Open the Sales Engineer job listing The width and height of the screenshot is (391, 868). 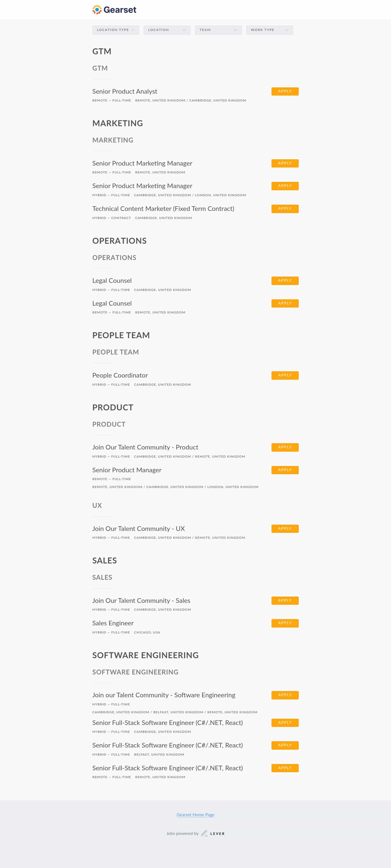113,623
